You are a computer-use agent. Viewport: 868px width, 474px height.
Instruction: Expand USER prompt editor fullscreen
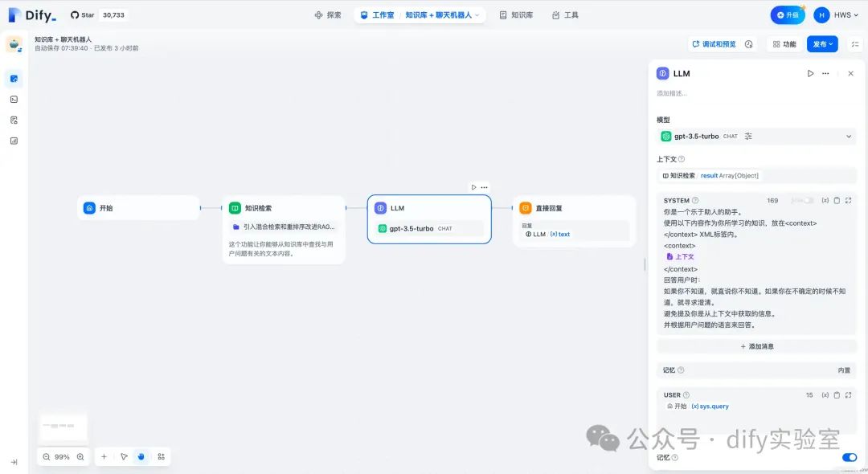point(848,395)
